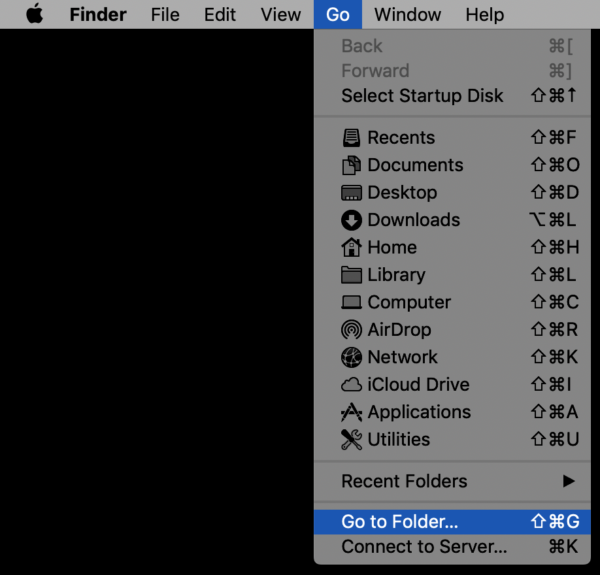Click the Documents pages icon
Image resolution: width=600 pixels, height=575 pixels.
[351, 165]
